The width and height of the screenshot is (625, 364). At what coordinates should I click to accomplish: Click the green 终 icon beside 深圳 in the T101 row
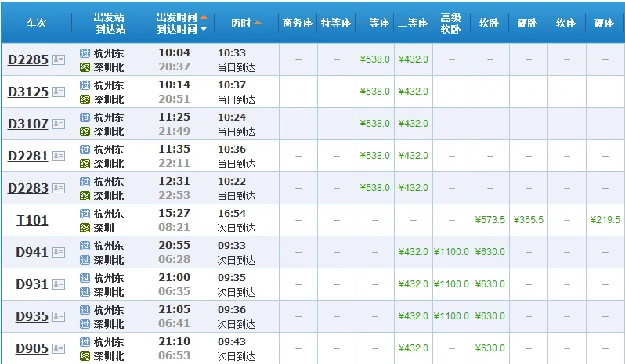click(x=85, y=228)
